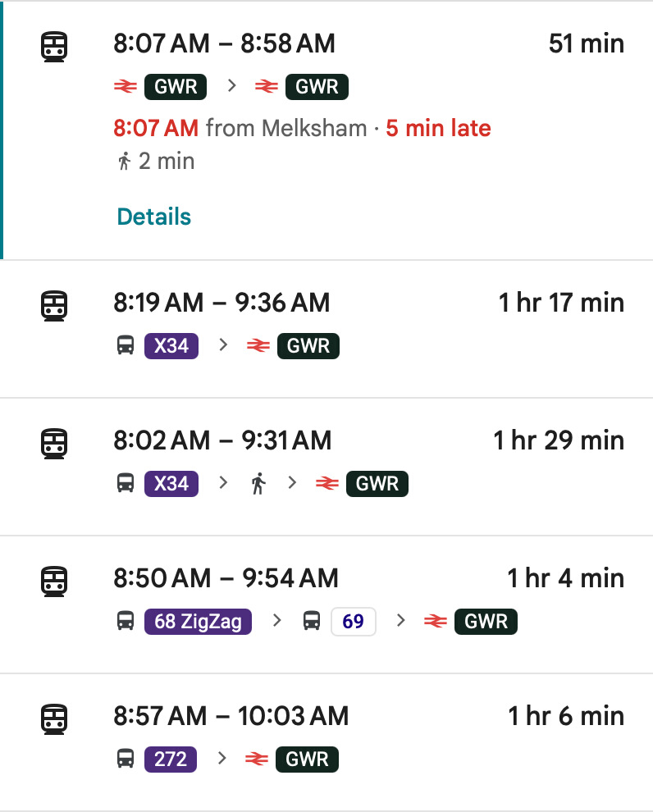
Task: Click the bus icon before the 69 badge
Action: click(x=312, y=622)
